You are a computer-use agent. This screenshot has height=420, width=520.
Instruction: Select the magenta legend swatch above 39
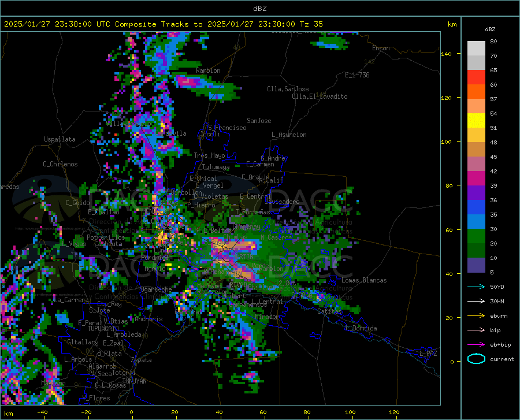click(x=476, y=179)
